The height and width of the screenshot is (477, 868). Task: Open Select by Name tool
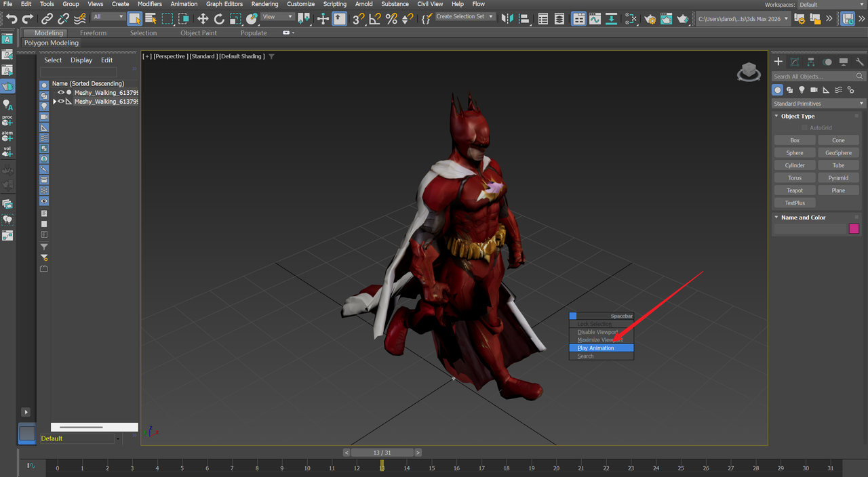tap(151, 19)
